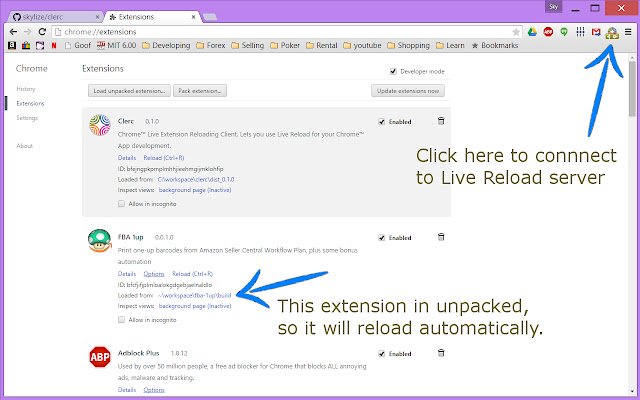Select the Extensions browser tab
Viewport: 640px width, 400px height.
pos(151,17)
